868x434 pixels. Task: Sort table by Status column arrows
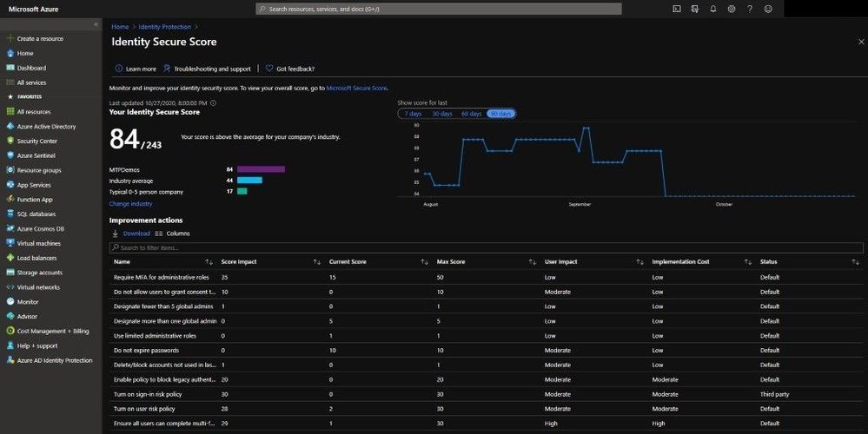pyautogui.click(x=855, y=262)
